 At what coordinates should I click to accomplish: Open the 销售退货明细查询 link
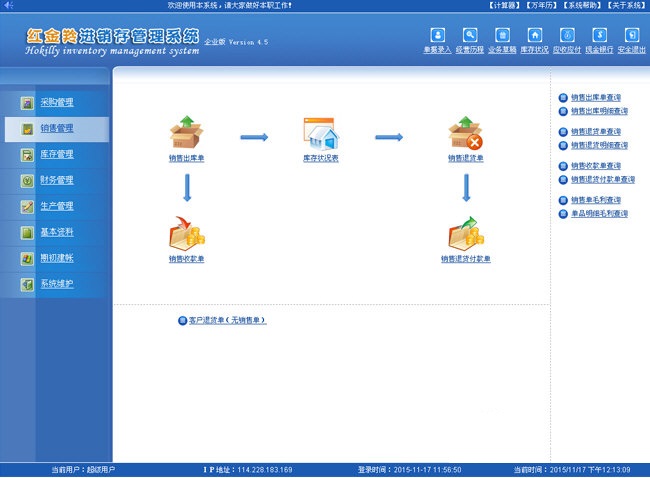point(599,145)
